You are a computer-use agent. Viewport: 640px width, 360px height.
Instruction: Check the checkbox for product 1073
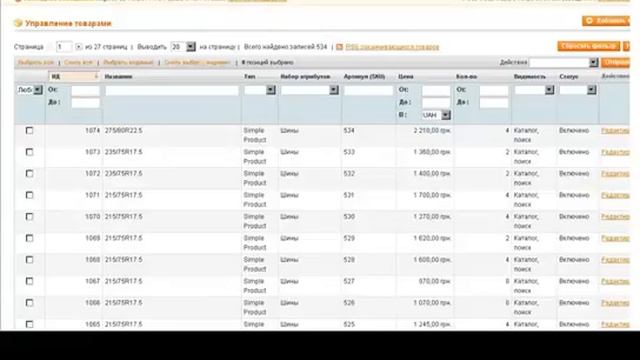(29, 152)
